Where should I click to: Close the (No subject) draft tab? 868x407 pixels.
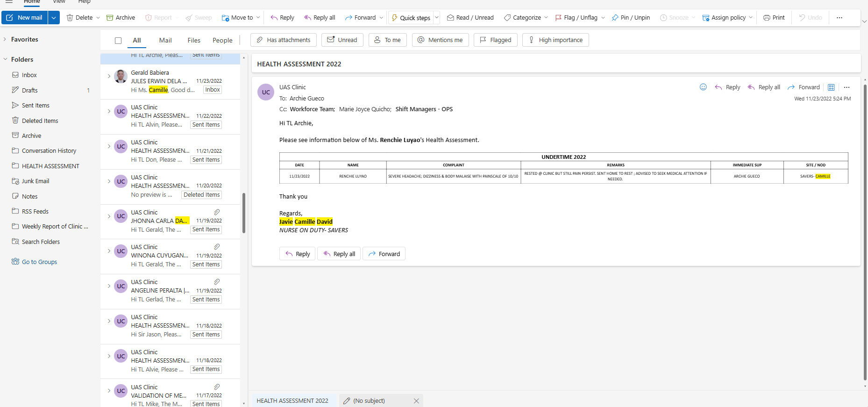[416, 401]
